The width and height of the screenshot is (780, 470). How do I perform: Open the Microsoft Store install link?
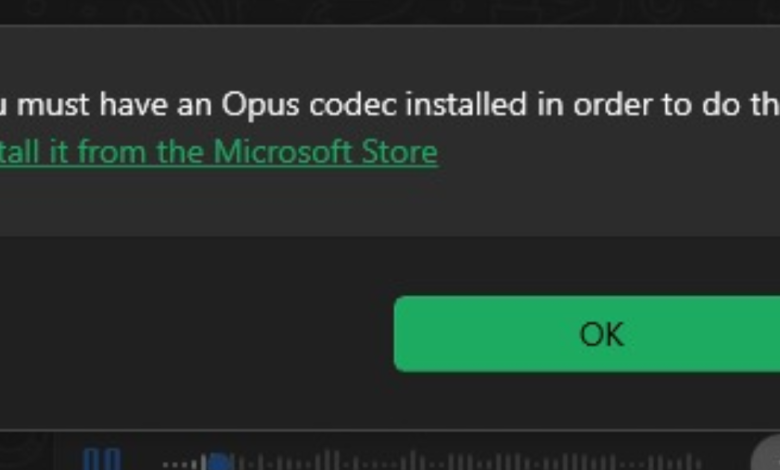point(220,153)
